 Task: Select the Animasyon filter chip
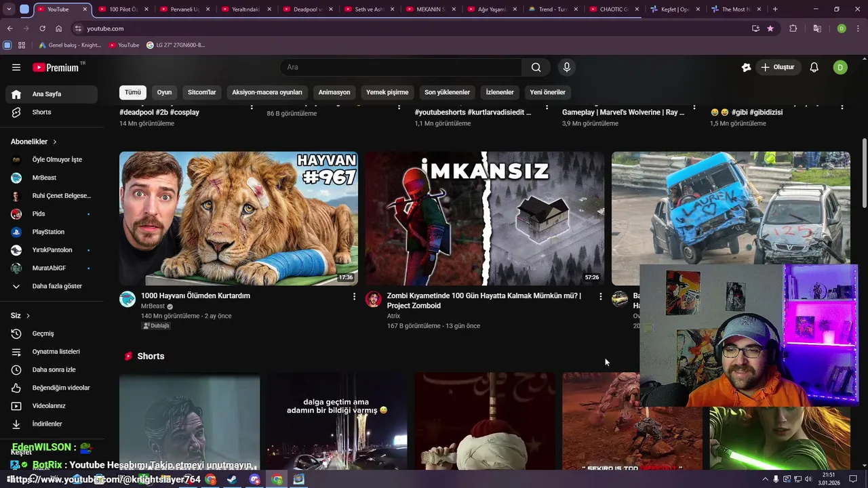[334, 92]
